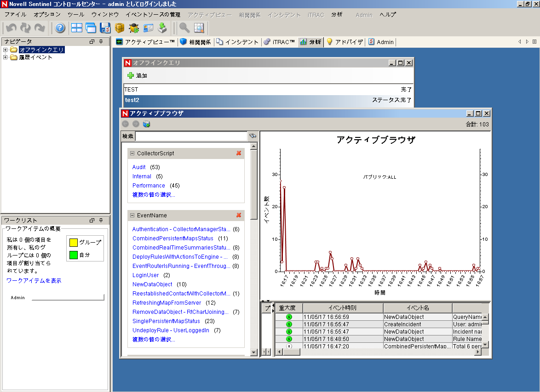This screenshot has width=540, height=392.
Task: Select the Performance value link
Action: [x=149, y=186]
